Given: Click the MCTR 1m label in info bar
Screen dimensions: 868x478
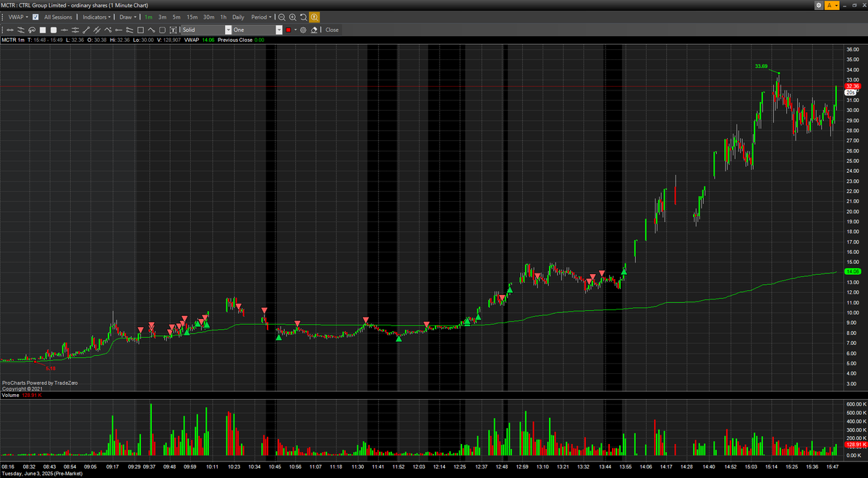Looking at the screenshot, I should click(x=13, y=40).
